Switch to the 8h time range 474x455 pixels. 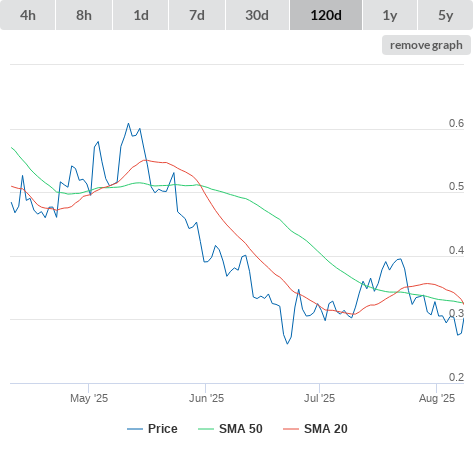[x=84, y=15]
